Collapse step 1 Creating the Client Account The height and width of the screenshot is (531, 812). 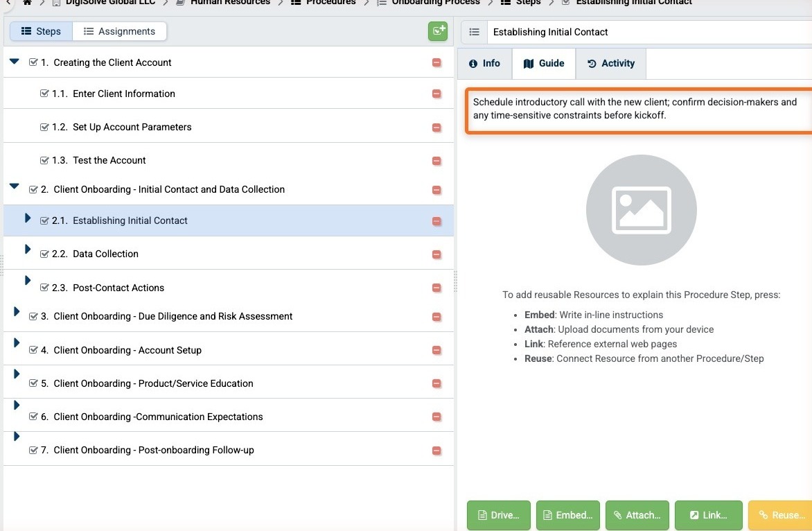15,61
